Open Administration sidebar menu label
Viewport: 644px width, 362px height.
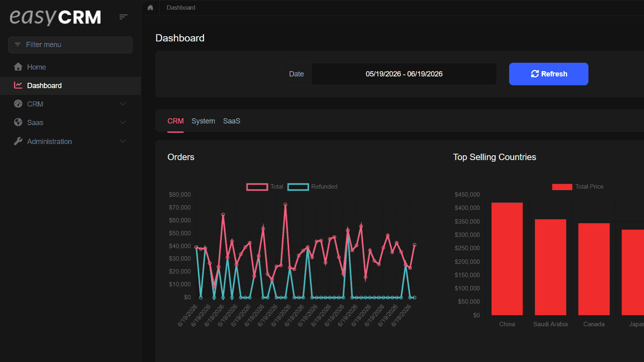[50, 142]
